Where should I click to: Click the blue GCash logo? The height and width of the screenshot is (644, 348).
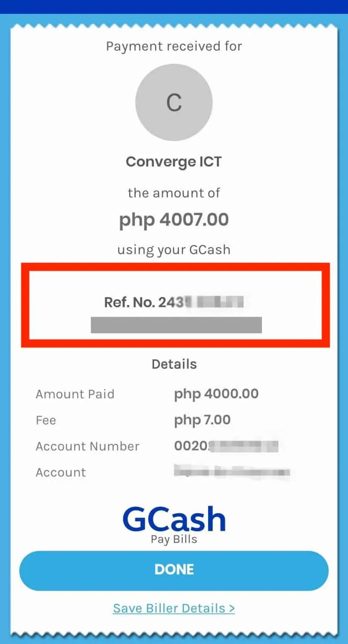(x=174, y=519)
